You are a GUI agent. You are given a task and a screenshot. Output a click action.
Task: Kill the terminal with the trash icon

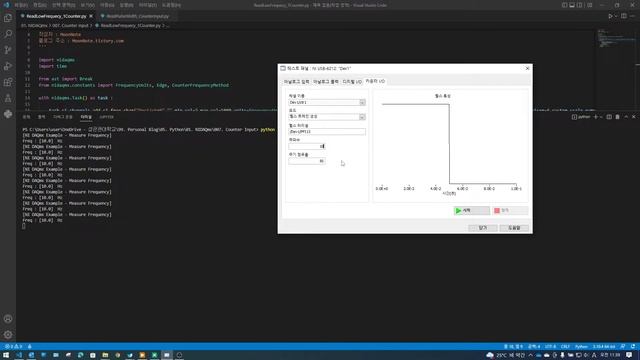tap(617, 117)
